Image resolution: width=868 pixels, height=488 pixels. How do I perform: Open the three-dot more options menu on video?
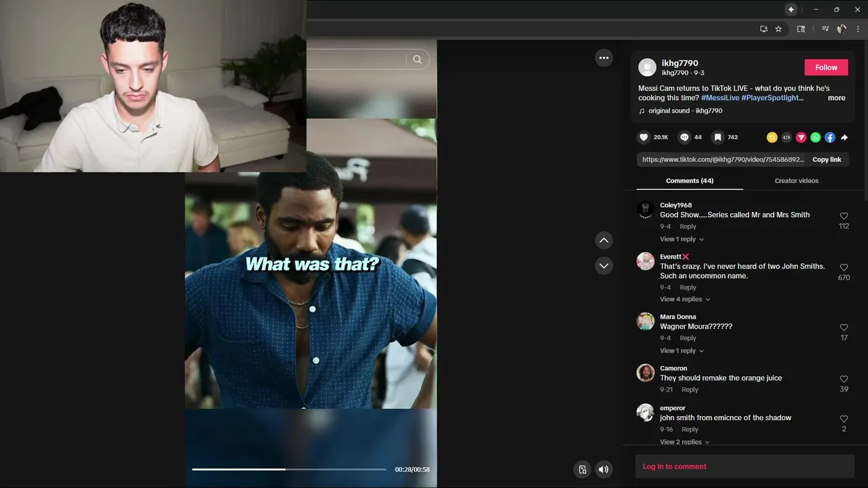pyautogui.click(x=604, y=58)
